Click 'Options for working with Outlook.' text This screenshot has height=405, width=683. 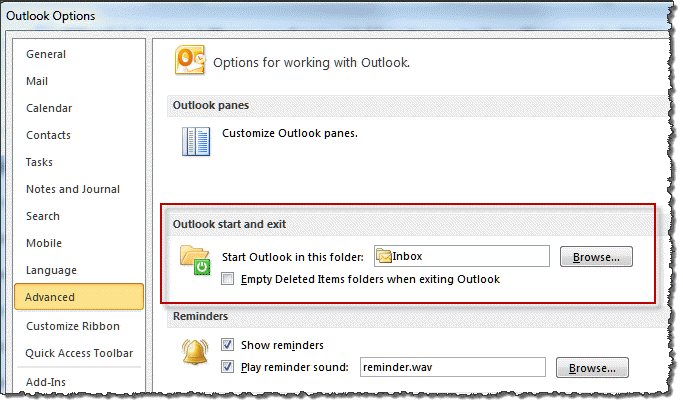click(311, 63)
